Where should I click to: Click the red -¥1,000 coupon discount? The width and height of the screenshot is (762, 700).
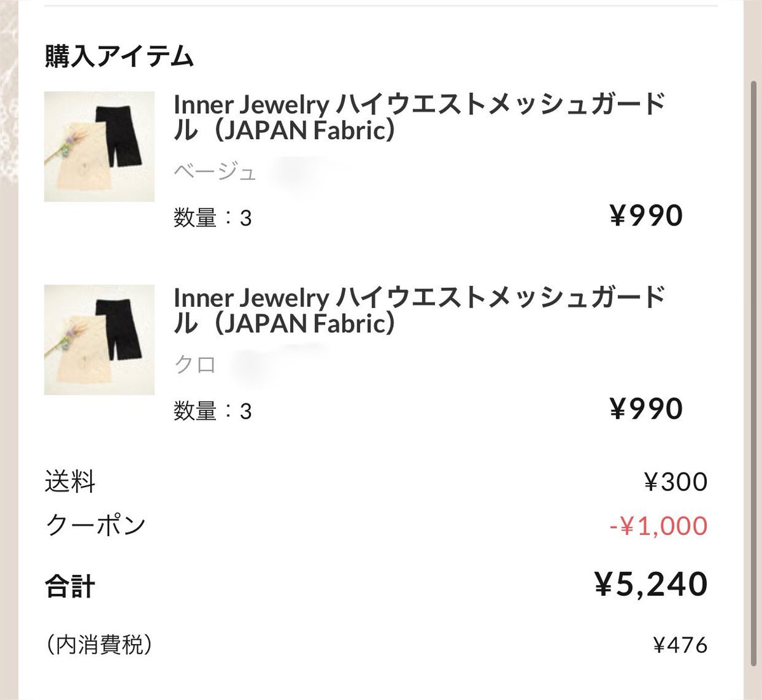[658, 526]
